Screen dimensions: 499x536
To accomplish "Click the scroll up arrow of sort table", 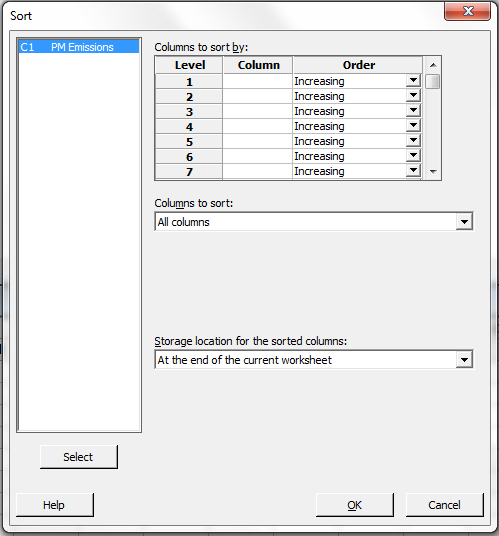I will (433, 65).
